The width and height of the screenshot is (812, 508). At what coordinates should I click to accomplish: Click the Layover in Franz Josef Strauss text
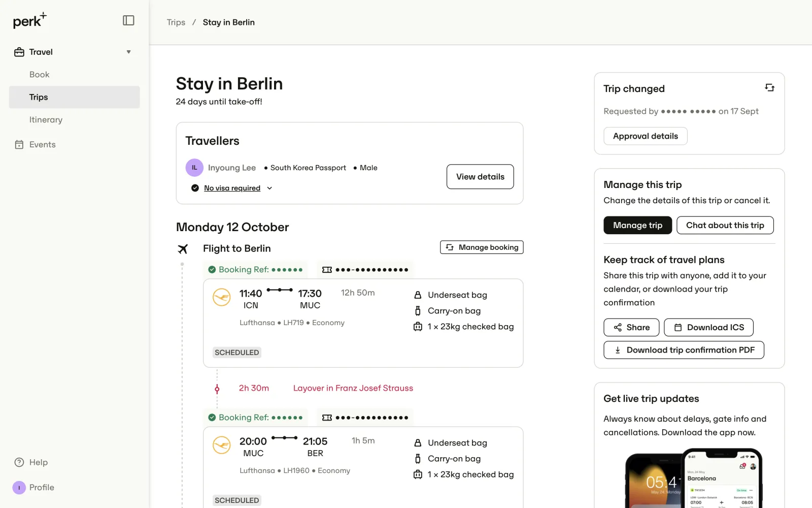coord(353,388)
